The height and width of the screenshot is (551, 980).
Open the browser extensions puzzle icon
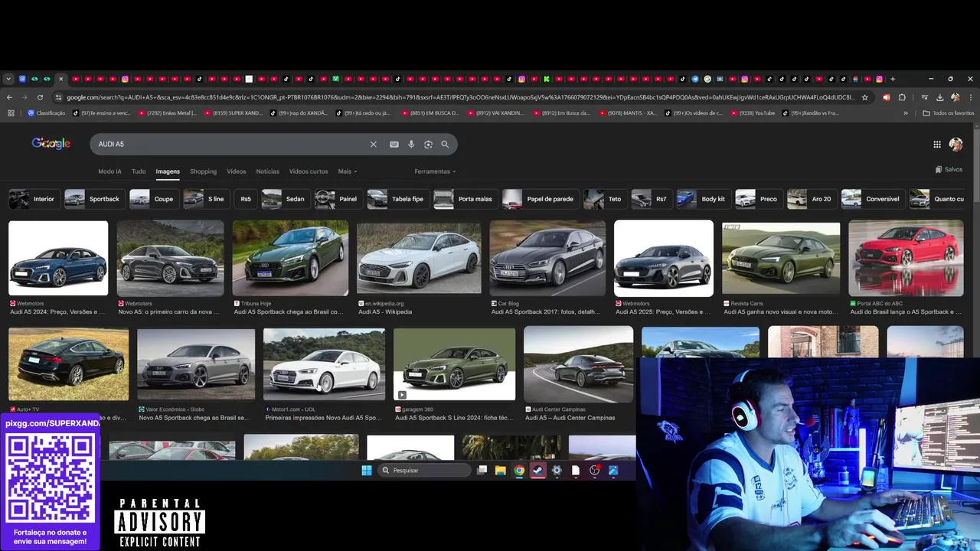pyautogui.click(x=902, y=97)
